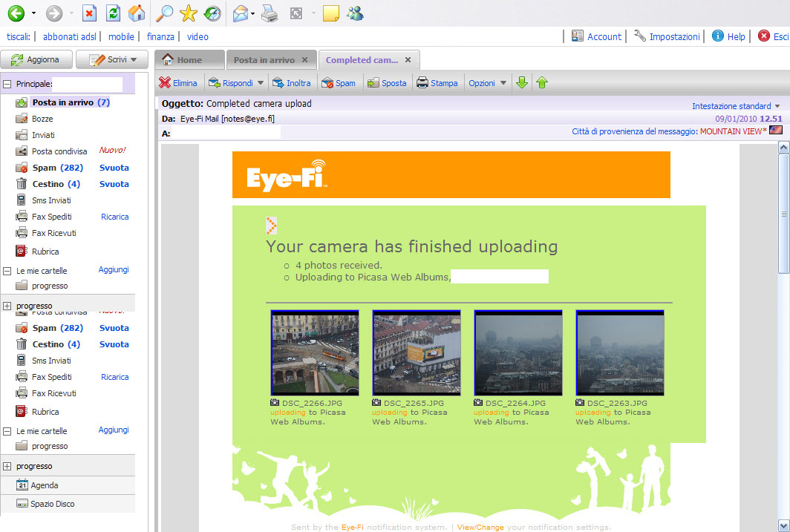Viewport: 790px width, 532px height.
Task: Open search with the magnifying glass icon
Action: (164, 13)
